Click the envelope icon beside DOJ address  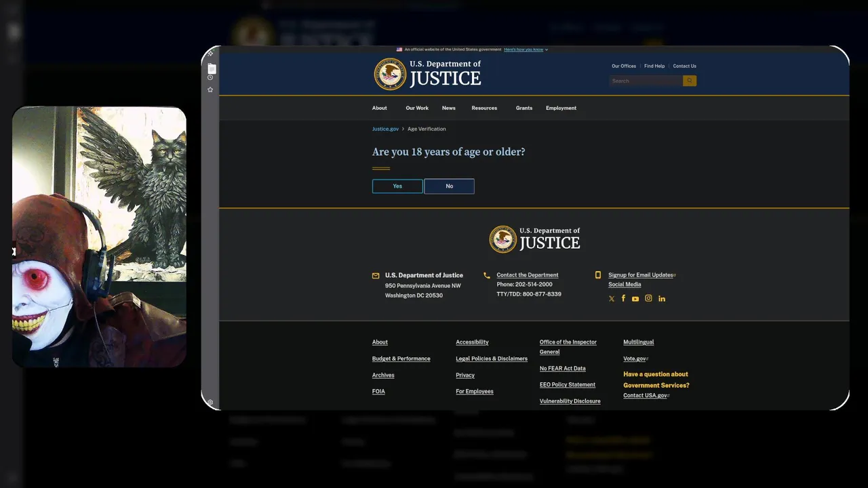376,276
